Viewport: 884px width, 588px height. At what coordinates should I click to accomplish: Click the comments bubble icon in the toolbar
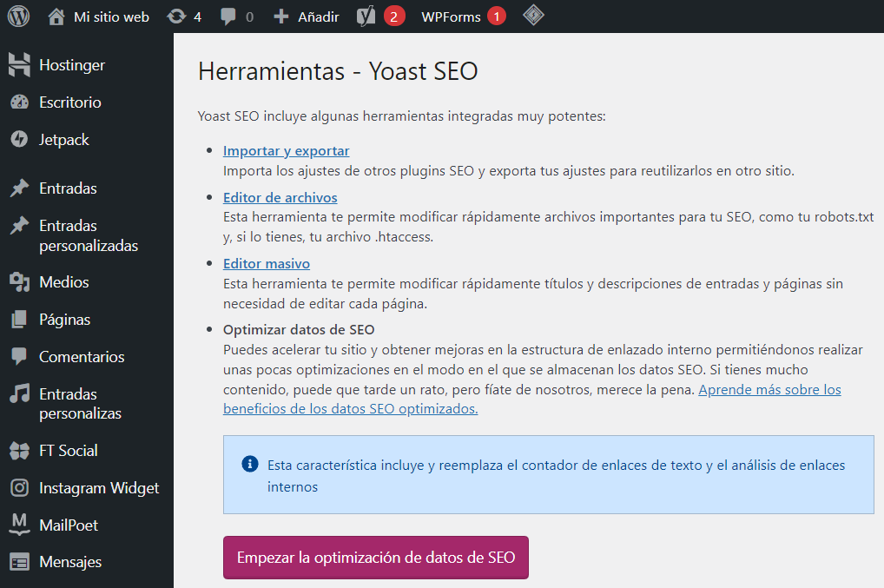[228, 16]
